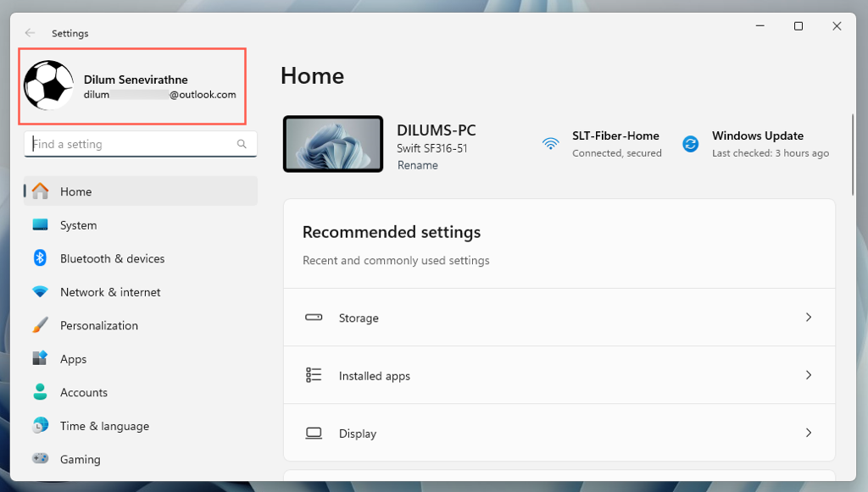This screenshot has width=868, height=492.
Task: Open the SLT-Fiber-Home network status
Action: pos(601,144)
